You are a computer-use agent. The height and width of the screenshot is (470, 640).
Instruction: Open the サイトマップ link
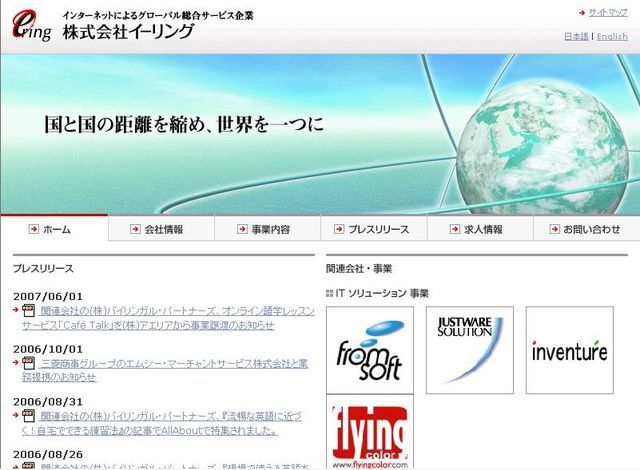coord(607,12)
